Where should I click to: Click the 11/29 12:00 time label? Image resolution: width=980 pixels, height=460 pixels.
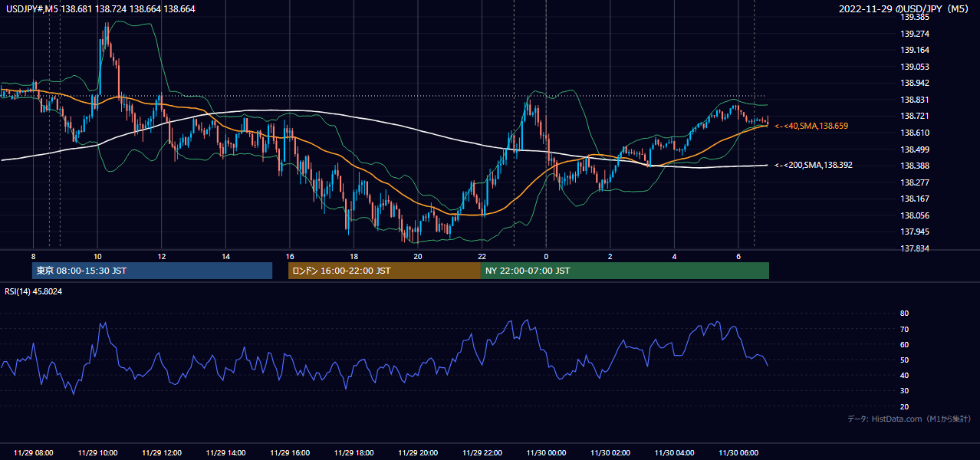162,453
